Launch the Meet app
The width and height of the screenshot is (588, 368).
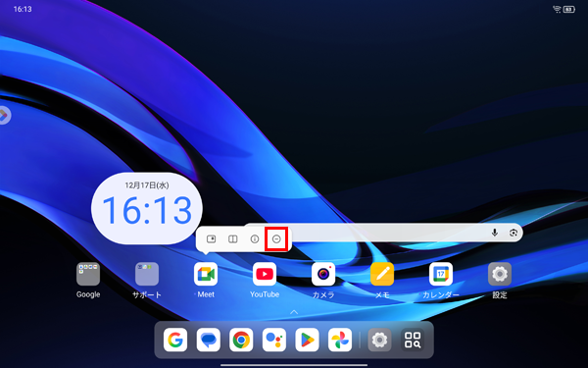point(206,274)
